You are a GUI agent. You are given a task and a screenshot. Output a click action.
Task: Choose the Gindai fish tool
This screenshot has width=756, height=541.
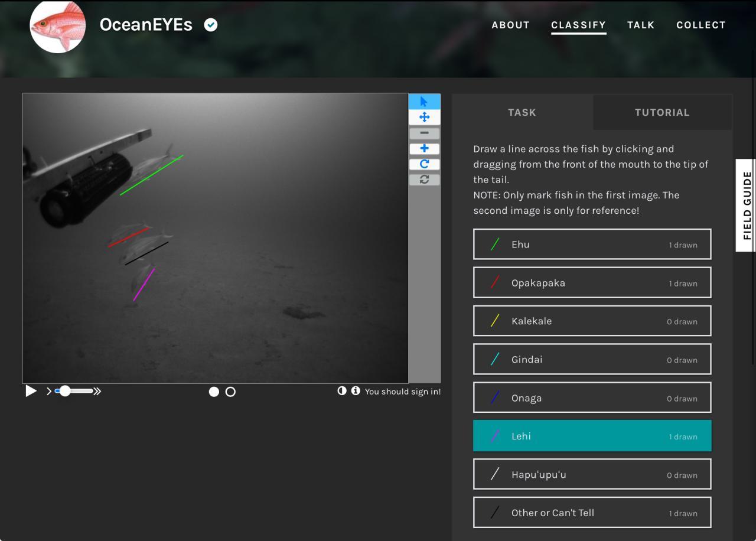592,359
